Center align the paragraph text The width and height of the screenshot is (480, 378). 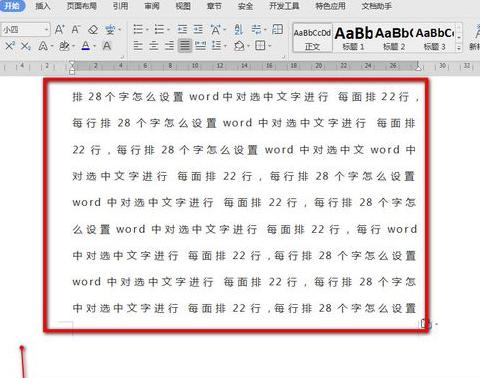click(x=153, y=45)
